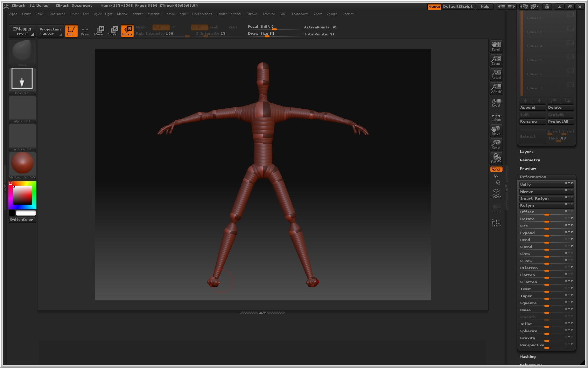The image size is (588, 368).
Task: Enable L.Sym local symmetry
Action: tap(496, 117)
